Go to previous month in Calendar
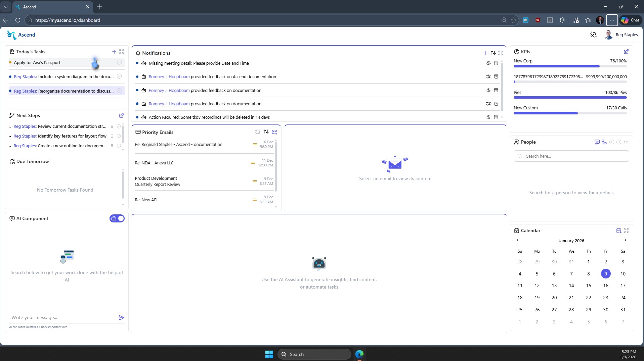This screenshot has height=361, width=644. 518,240
